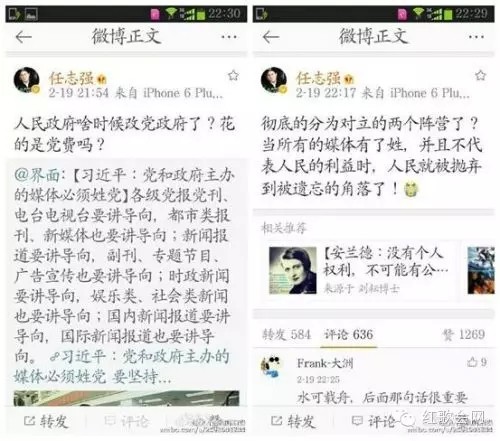Tap 转发 repost button in left bottom bar
This screenshot has height=441, width=500.
(x=46, y=421)
